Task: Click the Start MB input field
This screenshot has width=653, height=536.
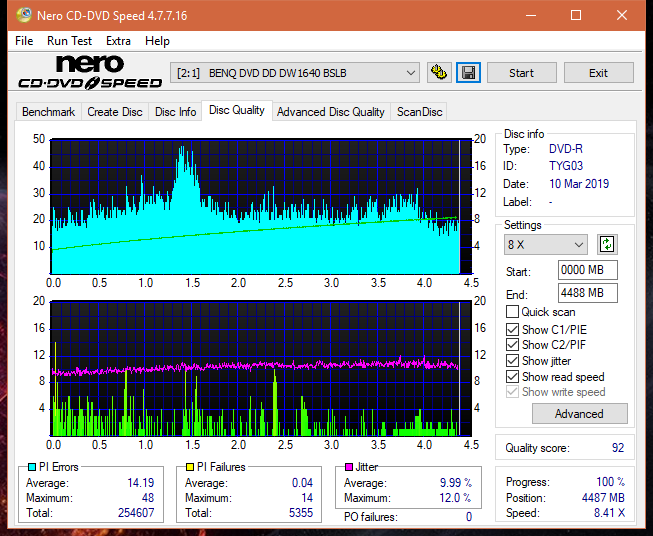Action: (x=588, y=270)
